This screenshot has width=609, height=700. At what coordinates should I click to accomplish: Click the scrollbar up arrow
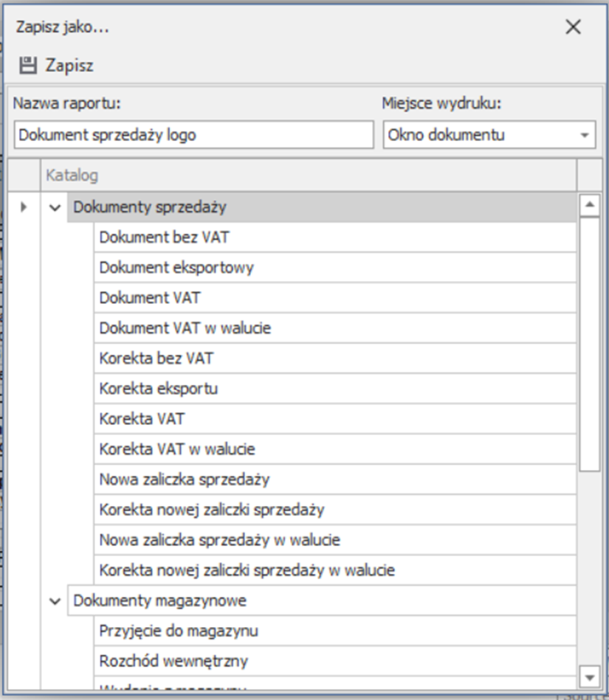pos(590,205)
